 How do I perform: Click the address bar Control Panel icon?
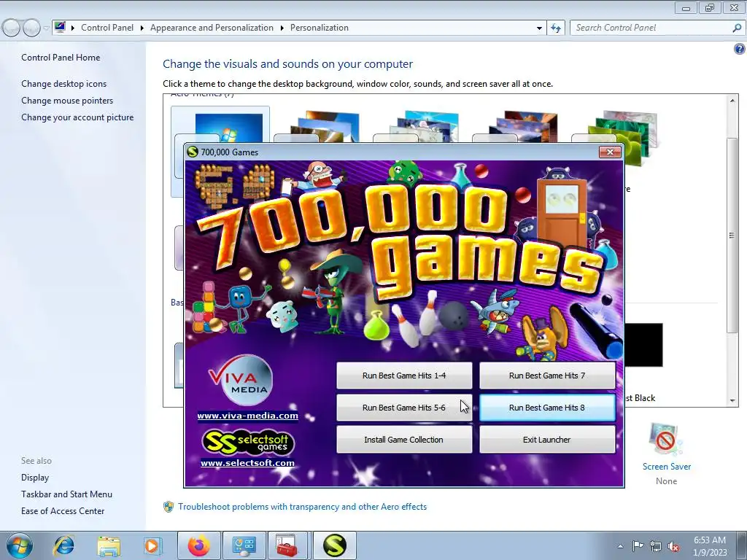click(x=60, y=27)
